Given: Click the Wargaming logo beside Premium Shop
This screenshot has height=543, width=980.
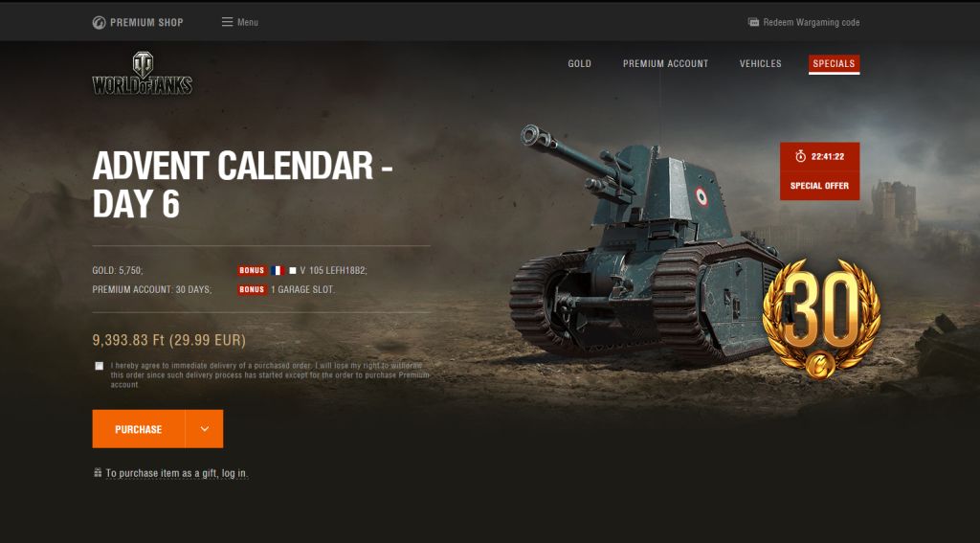Looking at the screenshot, I should pos(99,23).
